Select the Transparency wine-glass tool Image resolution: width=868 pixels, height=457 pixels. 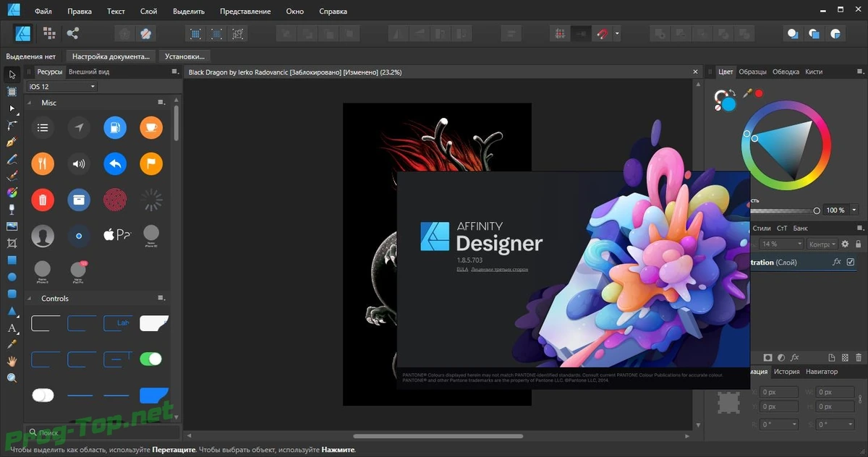click(12, 210)
